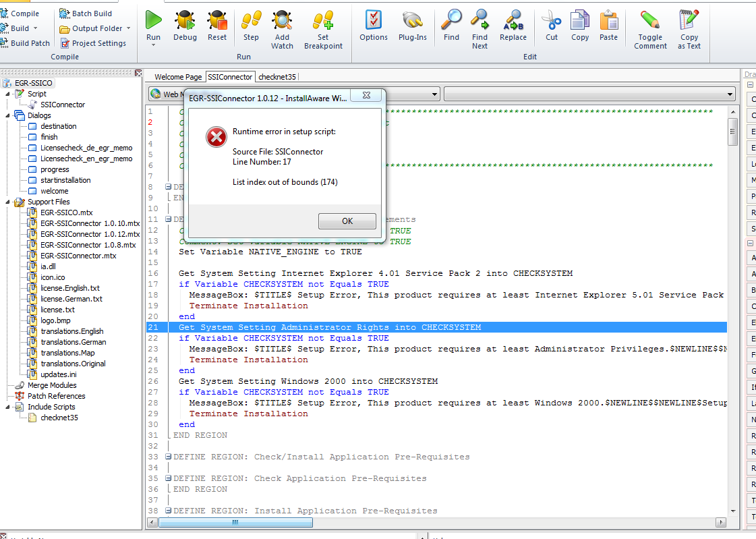Open the Run button dropdown arrow
Image resolution: width=756 pixels, height=539 pixels.
tap(153, 45)
